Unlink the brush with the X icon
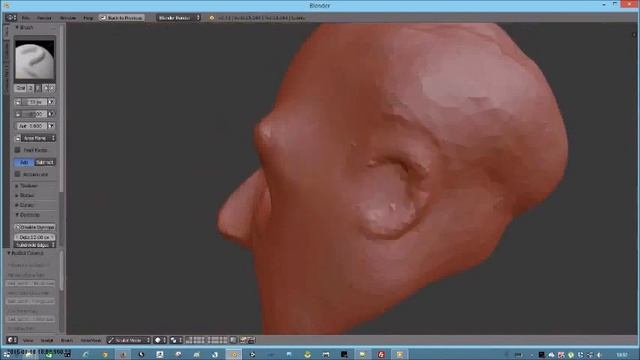Image resolution: width=640 pixels, height=360 pixels. pyautogui.click(x=52, y=88)
